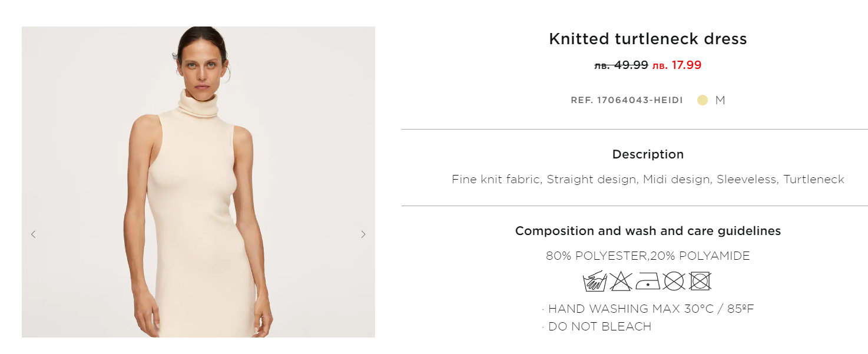Click the 80% POLYESTER, 20% POLYAMIDE composition text
The image size is (868, 354).
648,256
